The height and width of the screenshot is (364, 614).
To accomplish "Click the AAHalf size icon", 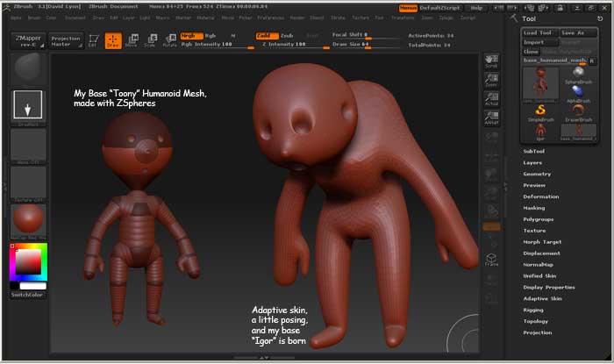I will click(x=491, y=118).
